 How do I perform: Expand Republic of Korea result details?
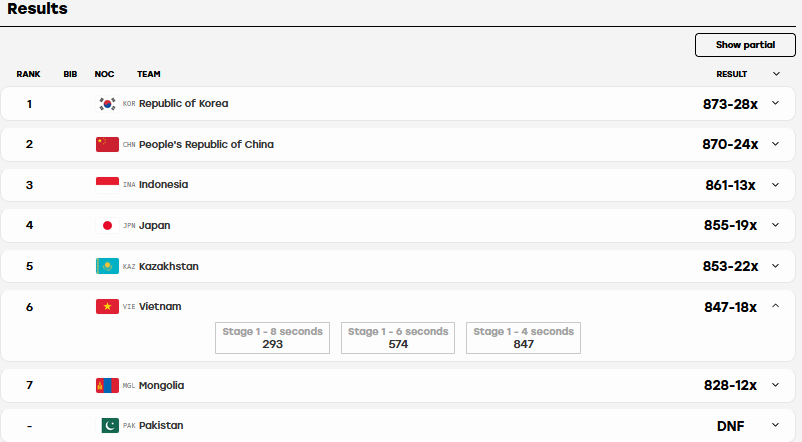point(775,103)
